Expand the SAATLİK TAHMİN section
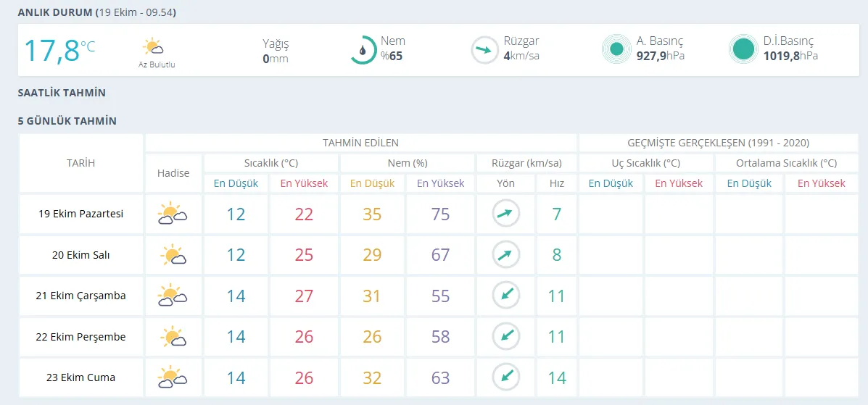 (x=62, y=93)
